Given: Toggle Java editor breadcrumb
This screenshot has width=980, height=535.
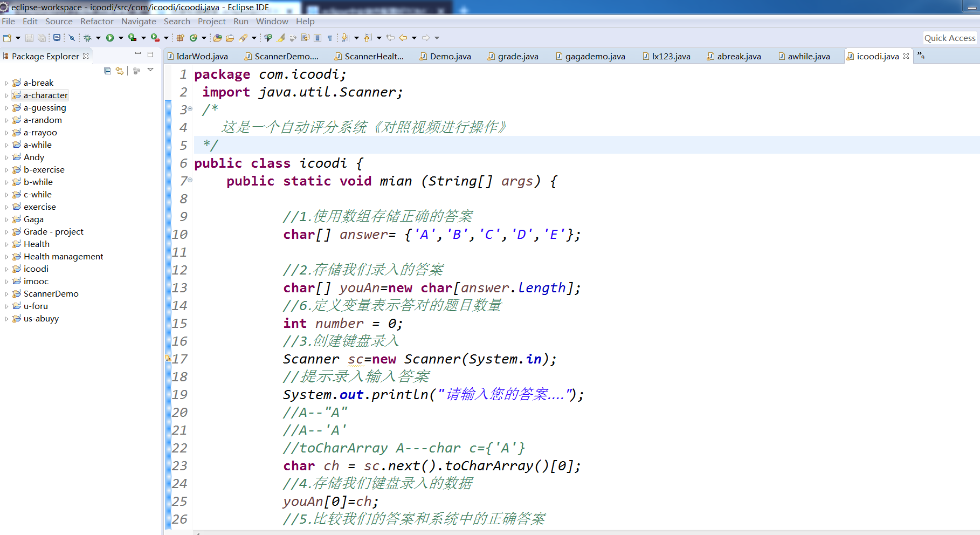Looking at the screenshot, I should pos(268,38).
